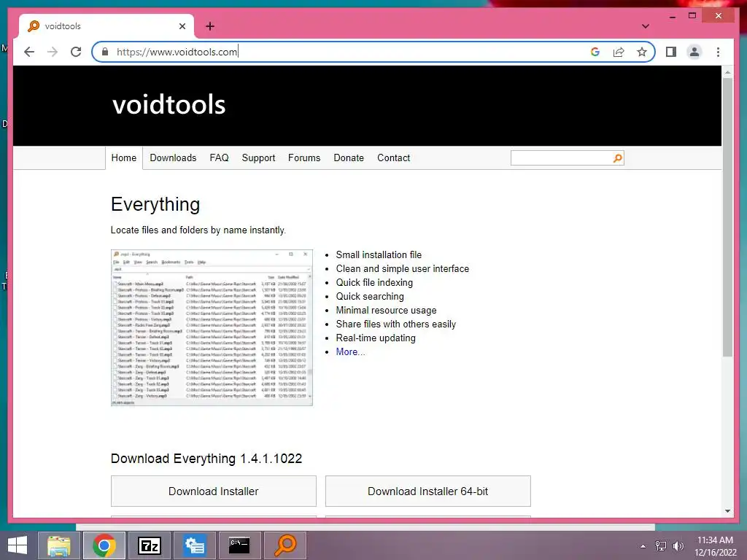This screenshot has width=747, height=560.
Task: Click the Everything screenshot thumbnail
Action: click(212, 327)
